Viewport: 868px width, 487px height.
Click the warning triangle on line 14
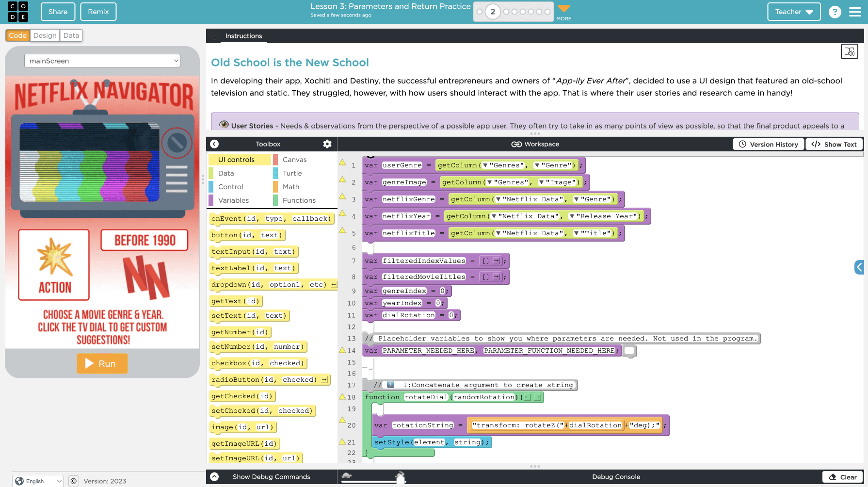342,350
